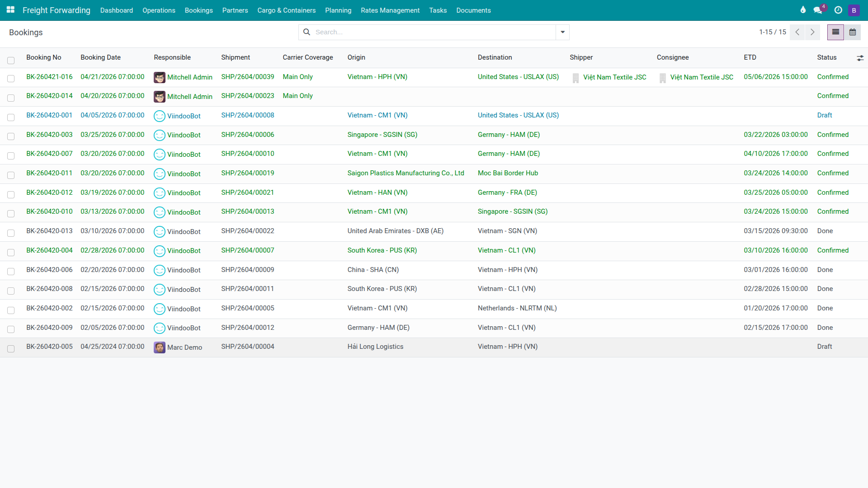Sort by Responsible column header
This screenshot has height=488, width=868.
pos(172,57)
